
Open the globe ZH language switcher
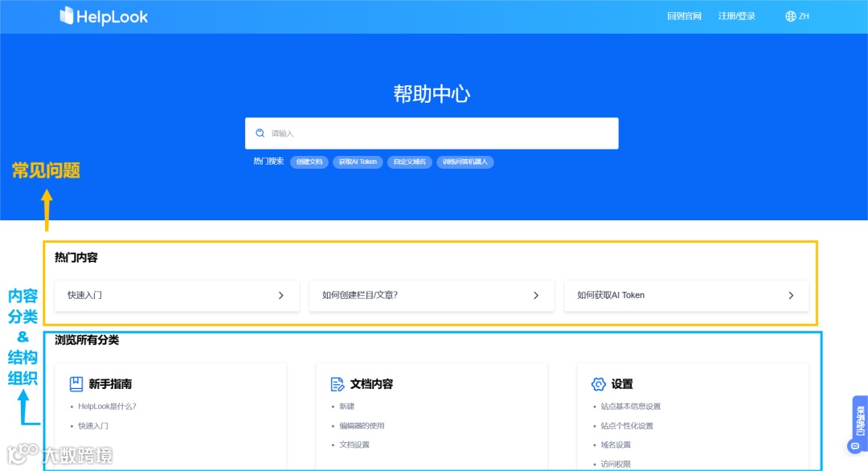[x=796, y=15]
